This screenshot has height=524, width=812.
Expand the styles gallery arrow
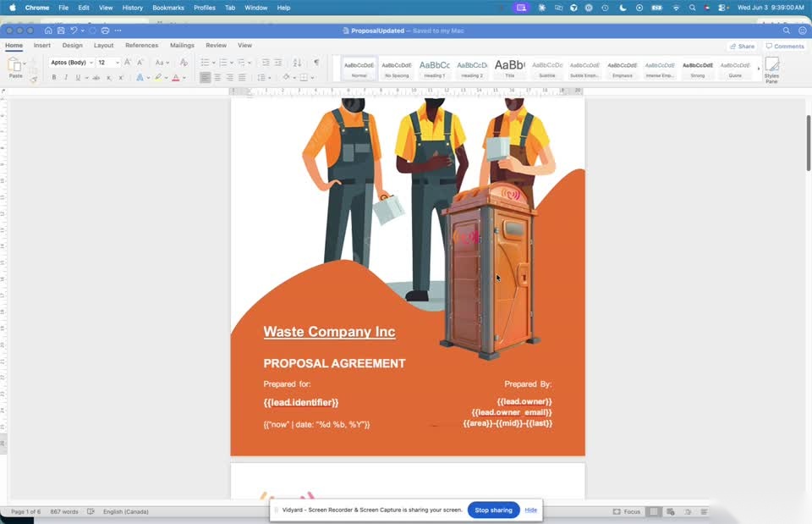(x=759, y=69)
